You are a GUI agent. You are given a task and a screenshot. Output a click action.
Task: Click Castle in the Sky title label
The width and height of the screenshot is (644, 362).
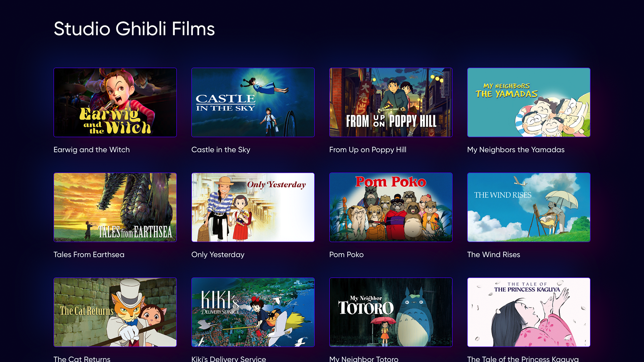tap(221, 149)
